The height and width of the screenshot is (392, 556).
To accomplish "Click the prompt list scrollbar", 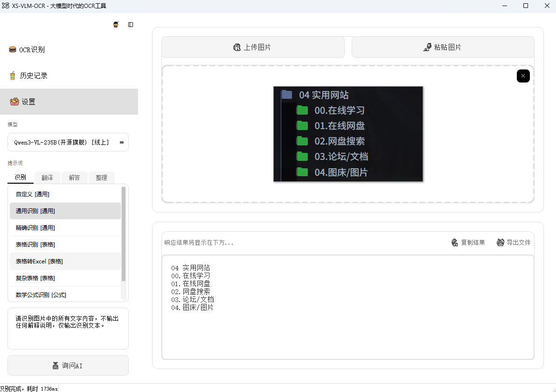I will tap(124, 234).
